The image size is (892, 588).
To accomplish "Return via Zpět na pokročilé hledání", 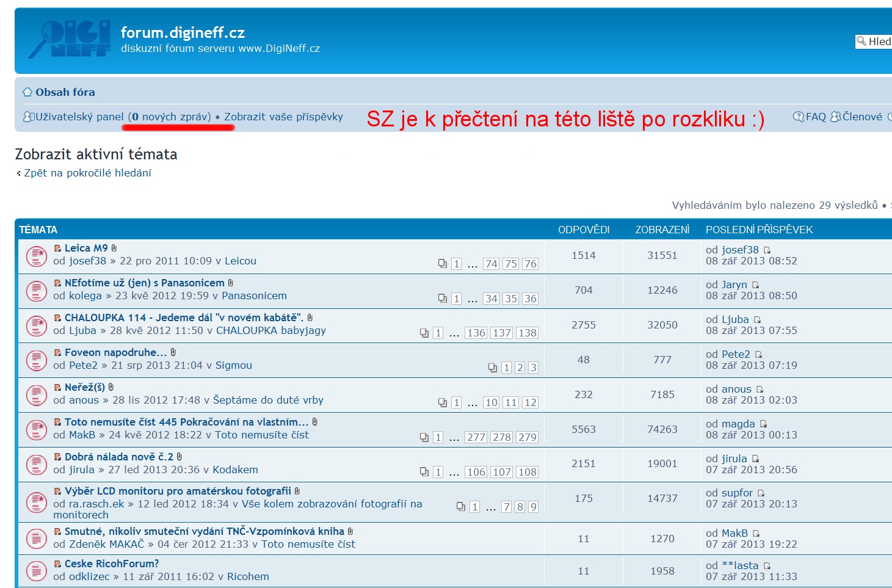I will pos(87,173).
